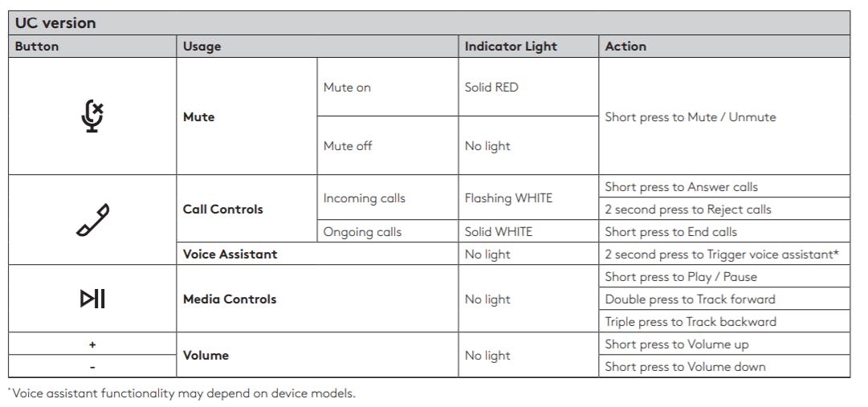
Task: Click the call handset icon
Action: tap(93, 220)
